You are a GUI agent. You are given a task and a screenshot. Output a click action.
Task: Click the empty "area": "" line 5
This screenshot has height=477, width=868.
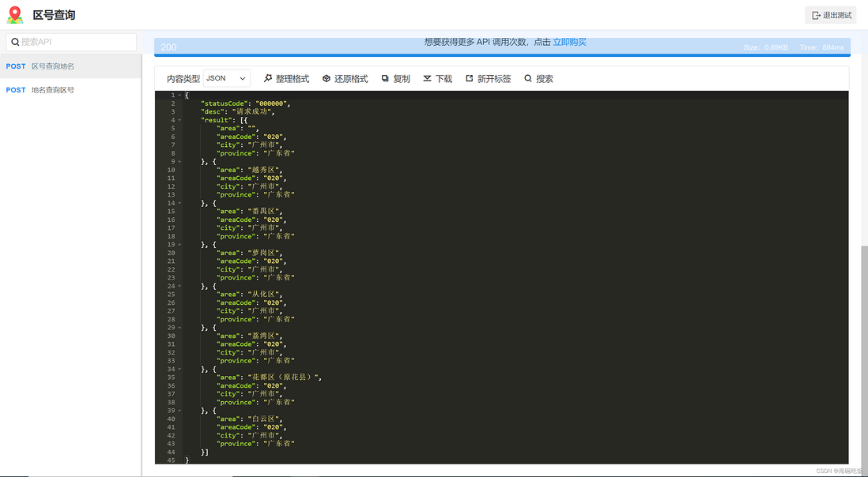(x=237, y=128)
